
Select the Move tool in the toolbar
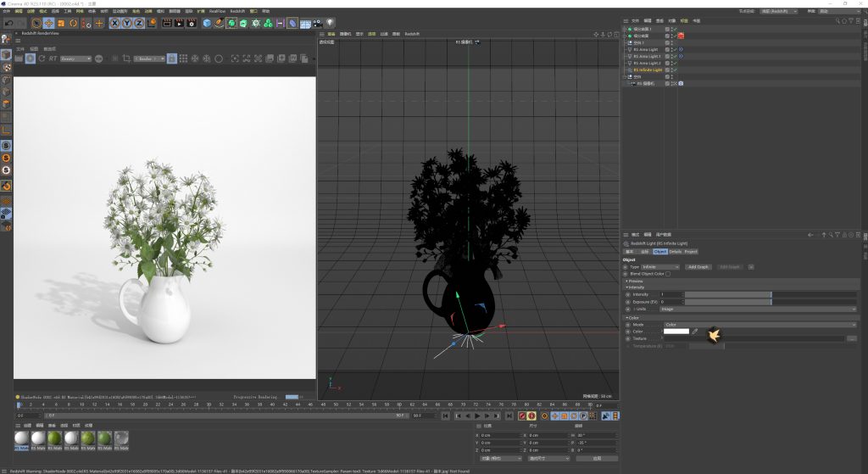(x=48, y=23)
